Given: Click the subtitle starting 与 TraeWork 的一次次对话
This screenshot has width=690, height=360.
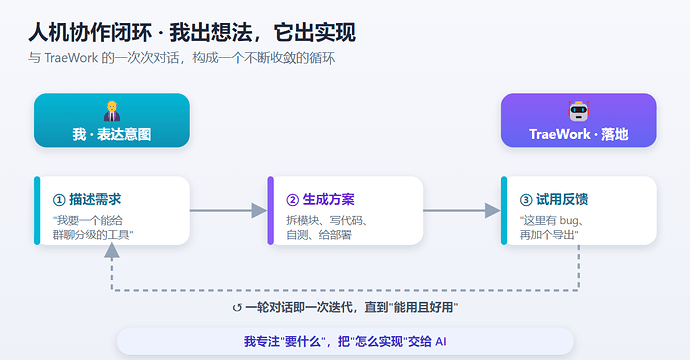Looking at the screenshot, I should pyautogui.click(x=182, y=58).
